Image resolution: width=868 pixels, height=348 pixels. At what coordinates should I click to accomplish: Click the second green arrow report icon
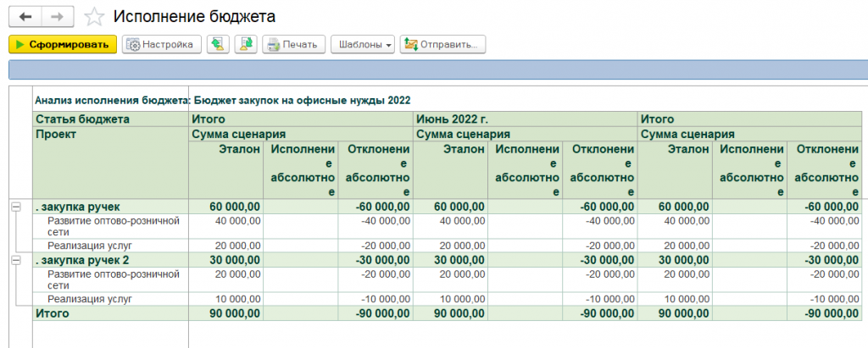coord(245,45)
